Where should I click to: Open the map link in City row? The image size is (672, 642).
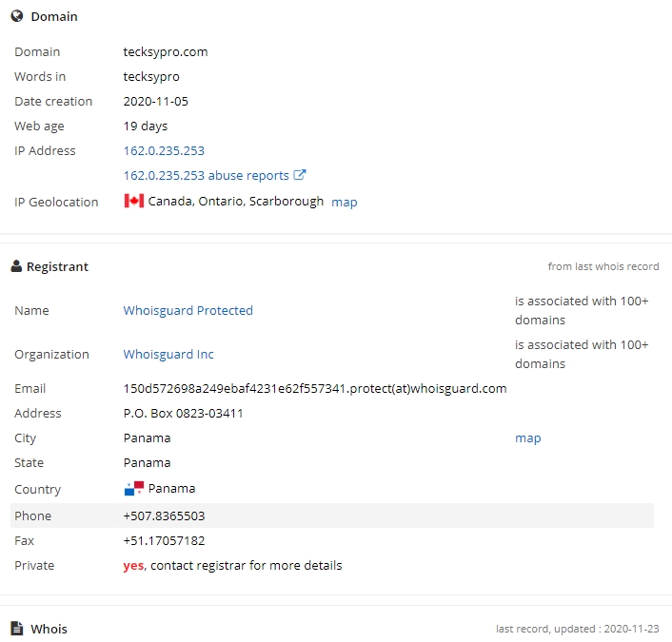(x=528, y=438)
